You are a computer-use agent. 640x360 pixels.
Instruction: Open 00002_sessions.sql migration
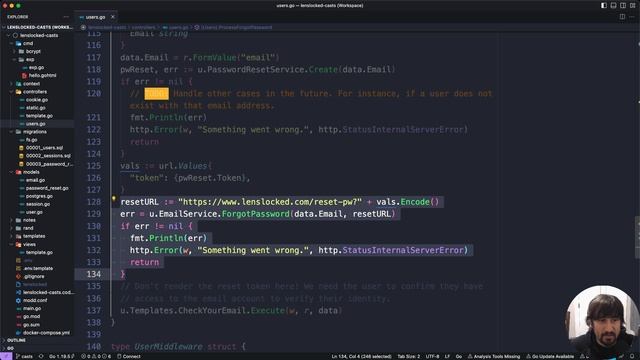[x=48, y=156]
